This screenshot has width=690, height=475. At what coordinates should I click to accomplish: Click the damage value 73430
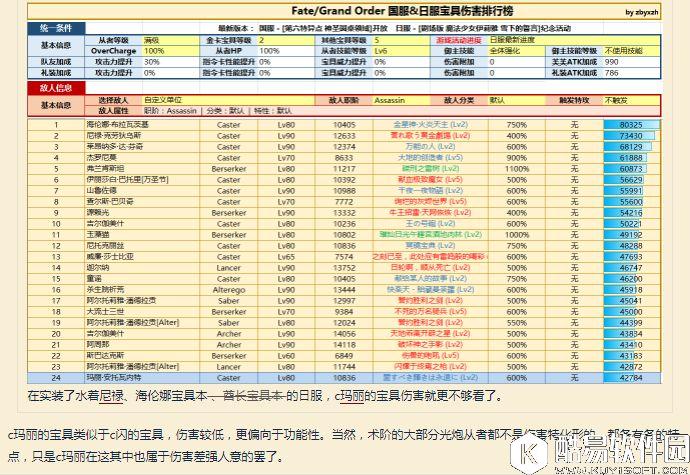pyautogui.click(x=631, y=136)
